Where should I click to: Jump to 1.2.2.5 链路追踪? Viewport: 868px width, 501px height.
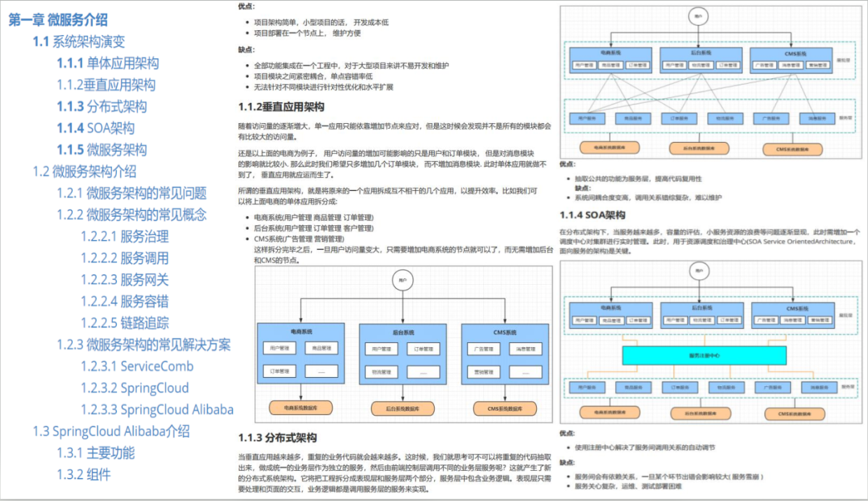click(x=125, y=323)
